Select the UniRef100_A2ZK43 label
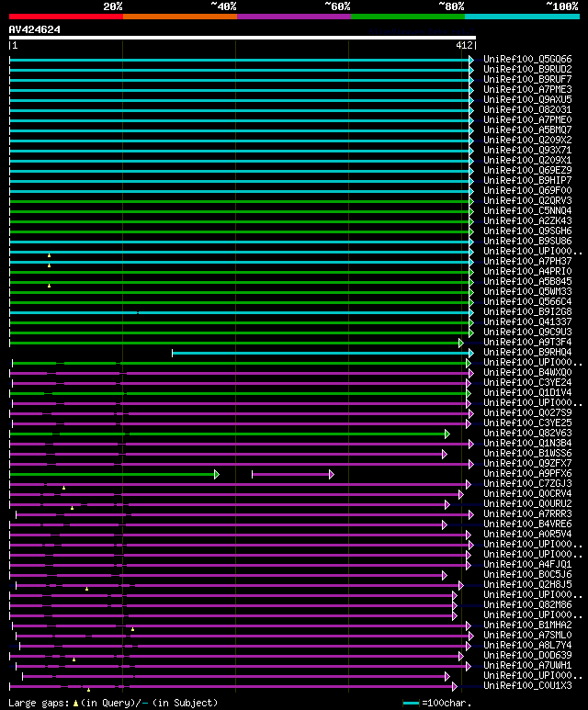The image size is (588, 710). tap(527, 221)
